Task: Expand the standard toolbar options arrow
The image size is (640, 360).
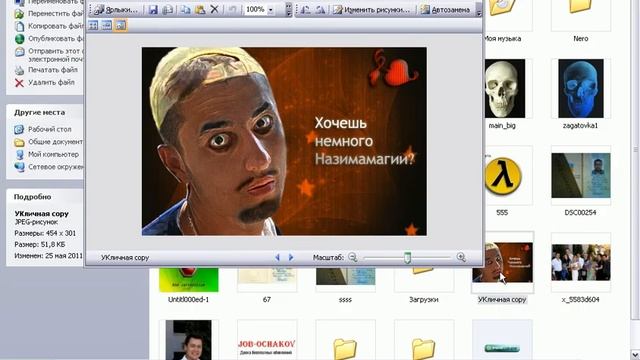Action: [x=289, y=9]
